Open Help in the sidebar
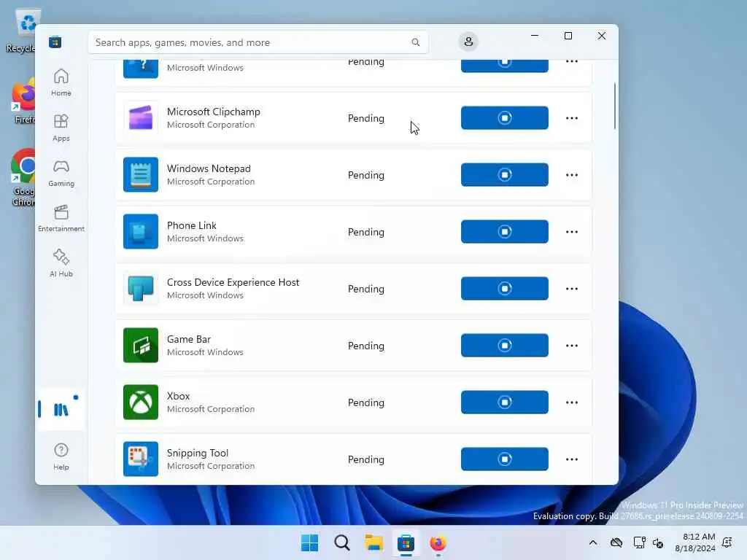The width and height of the screenshot is (747, 560). 61,456
